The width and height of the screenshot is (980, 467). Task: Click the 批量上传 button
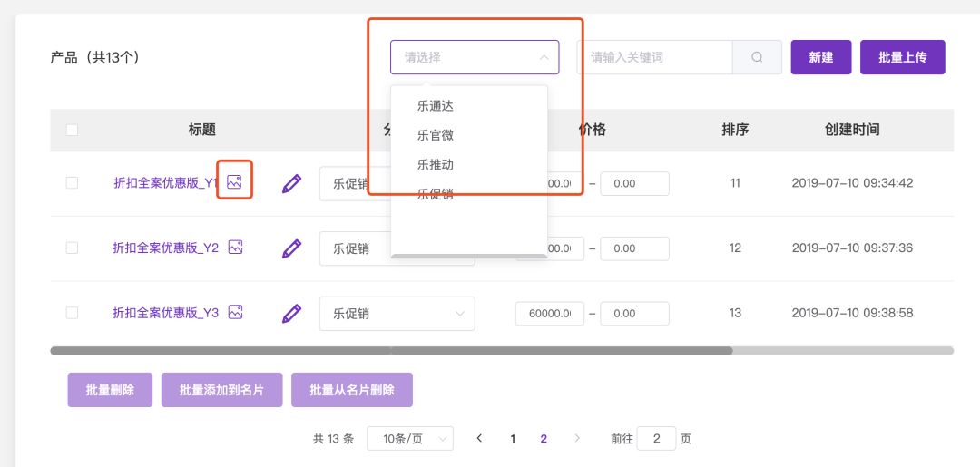[x=902, y=57]
